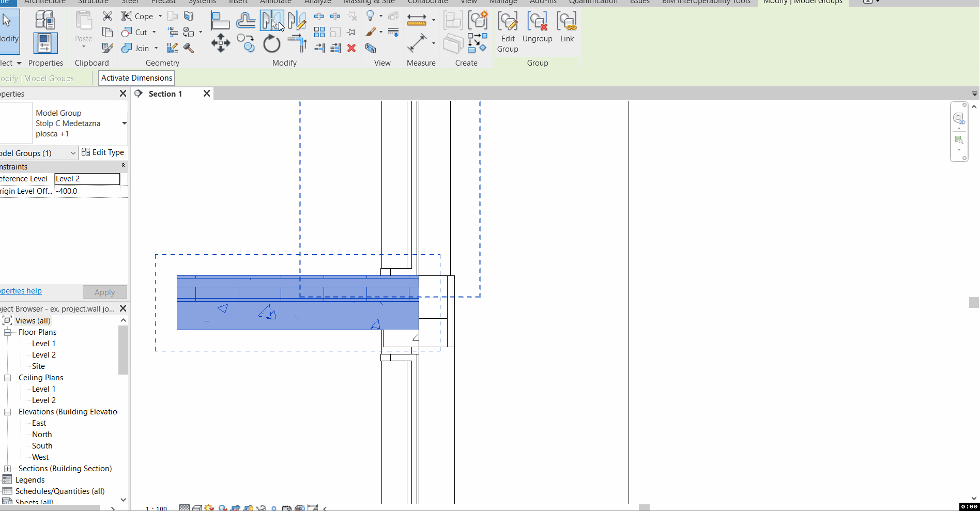Toggle shadows in the view control bar
The height and width of the screenshot is (511, 980).
coord(222,507)
